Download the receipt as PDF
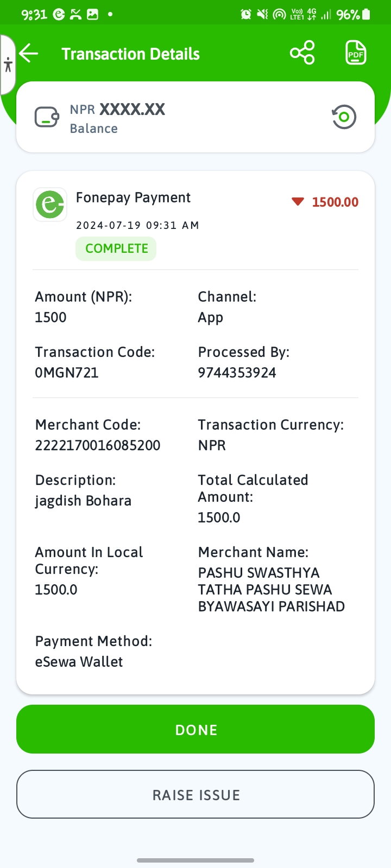Screen dimensions: 391x868 [356, 53]
